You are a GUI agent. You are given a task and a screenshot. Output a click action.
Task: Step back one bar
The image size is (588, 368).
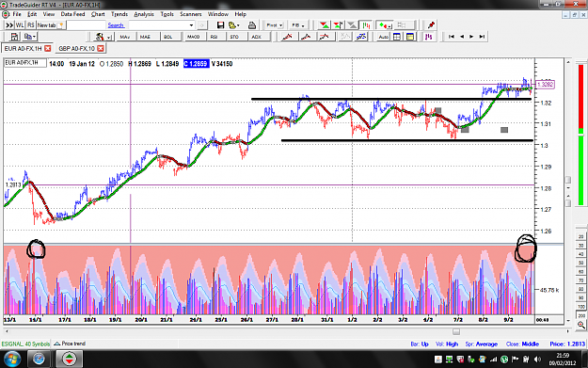click(462, 37)
